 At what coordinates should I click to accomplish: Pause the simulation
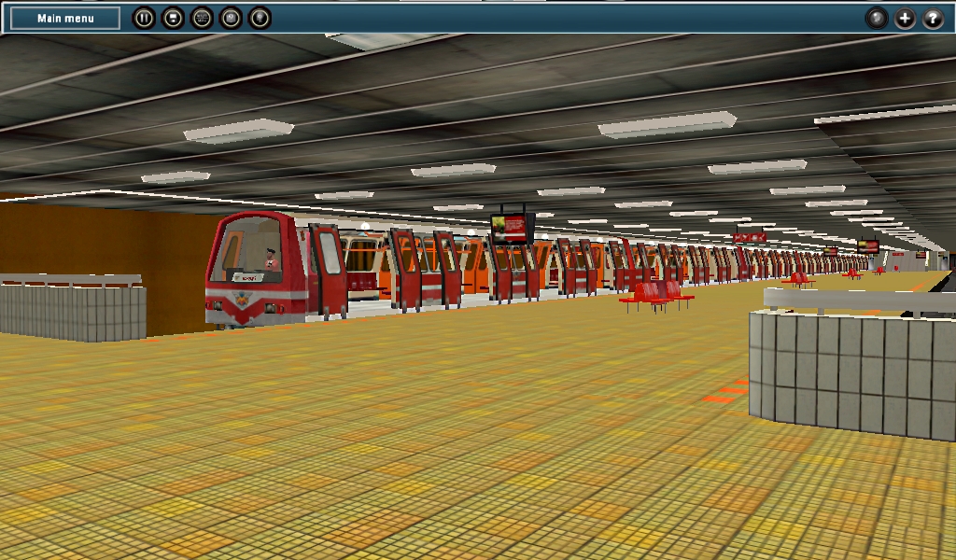[144, 18]
